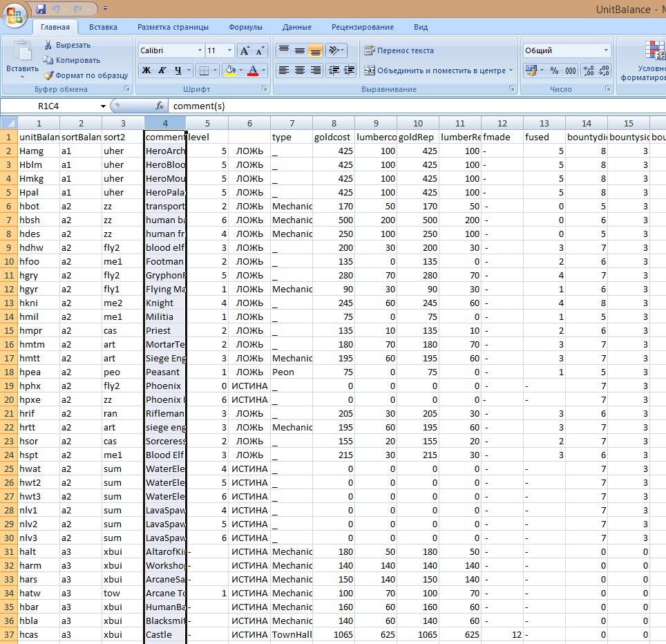
Task: Open the Calibri font name dropdown
Action: click(x=200, y=50)
